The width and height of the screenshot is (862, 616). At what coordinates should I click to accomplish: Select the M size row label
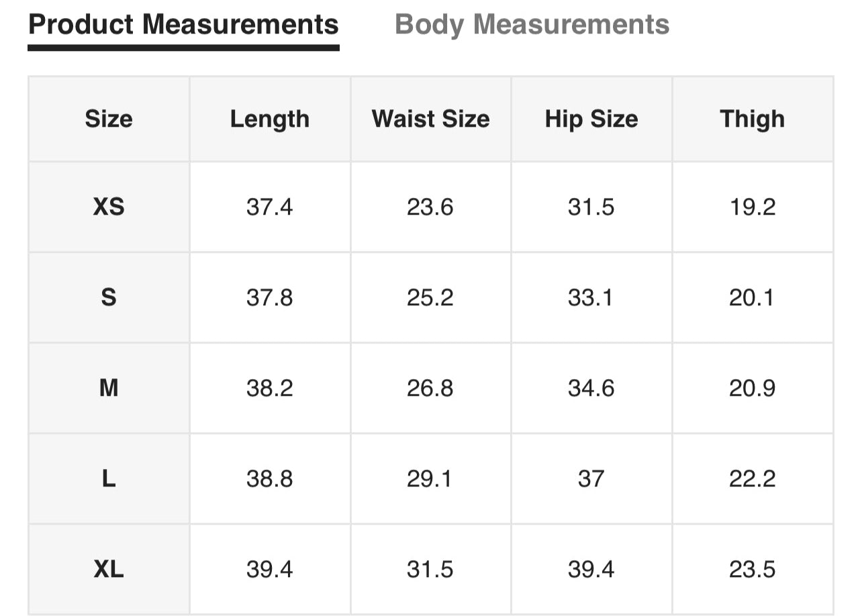tap(109, 388)
